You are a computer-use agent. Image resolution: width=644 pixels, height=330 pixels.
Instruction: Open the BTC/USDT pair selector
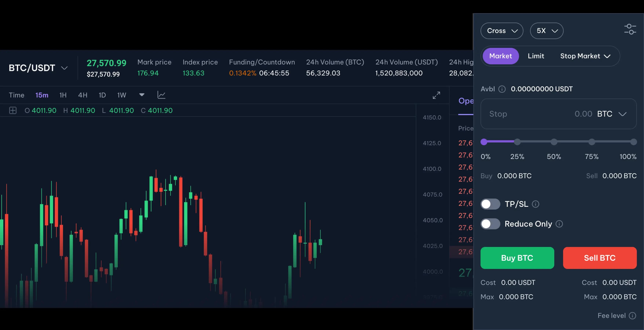[38, 68]
